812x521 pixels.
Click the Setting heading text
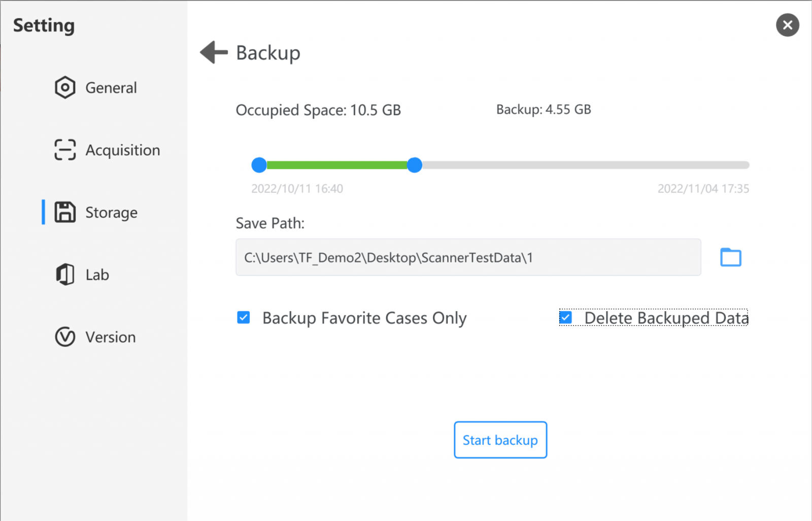click(44, 25)
